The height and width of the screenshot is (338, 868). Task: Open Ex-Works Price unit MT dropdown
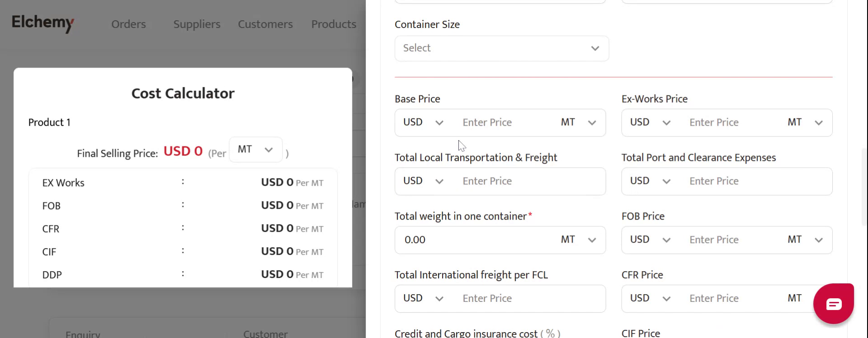coord(805,122)
